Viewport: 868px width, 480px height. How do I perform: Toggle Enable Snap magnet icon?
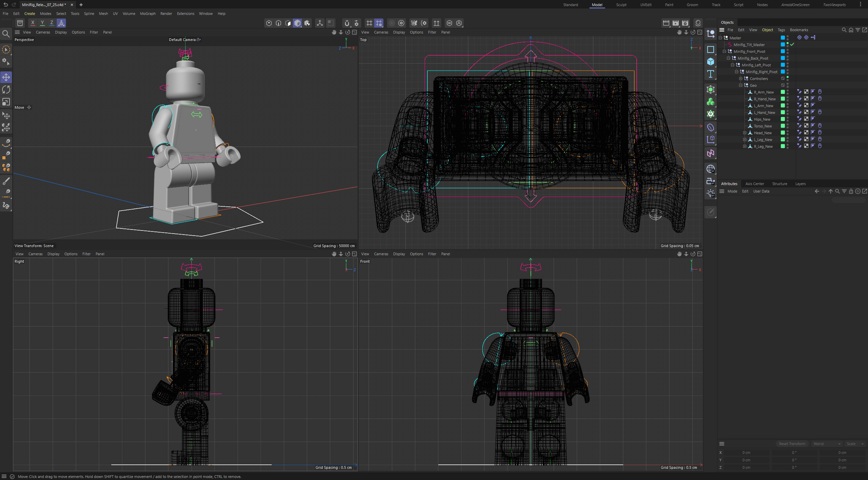(347, 23)
